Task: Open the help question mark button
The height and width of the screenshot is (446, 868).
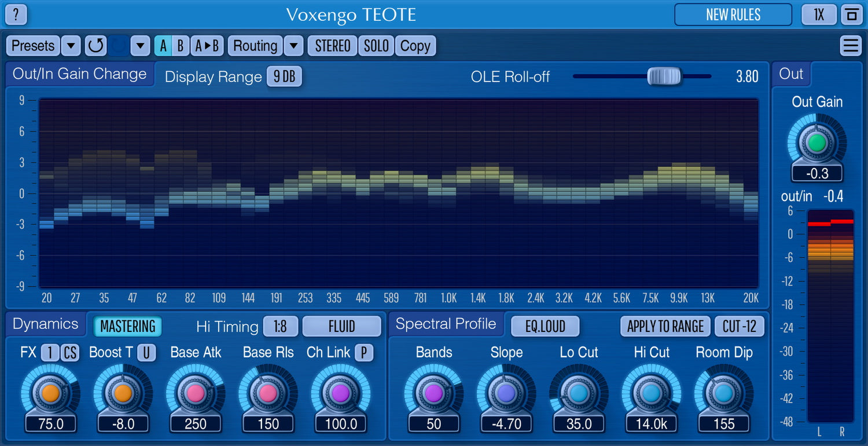Action: coord(16,14)
